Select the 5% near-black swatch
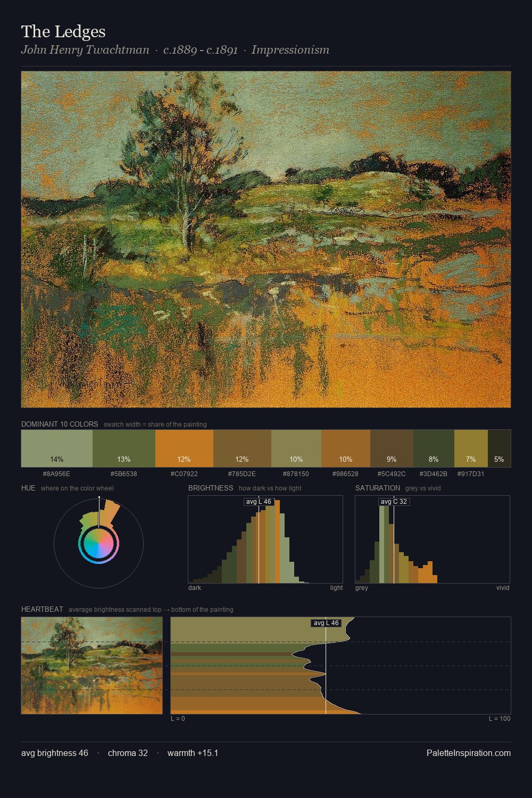 pos(499,448)
